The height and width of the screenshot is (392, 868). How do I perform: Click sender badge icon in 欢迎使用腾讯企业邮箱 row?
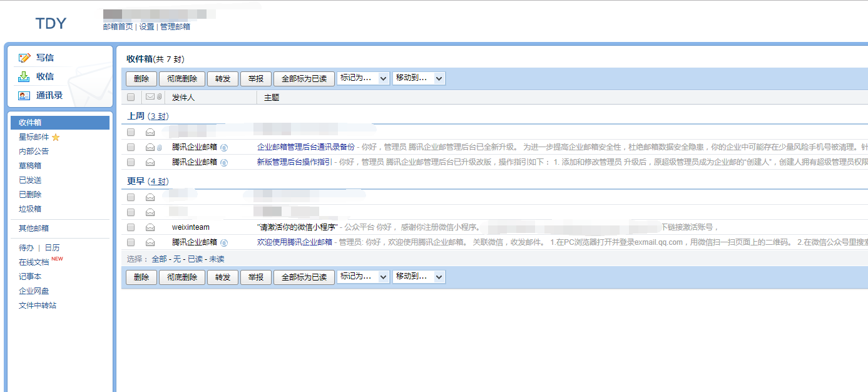click(x=224, y=242)
